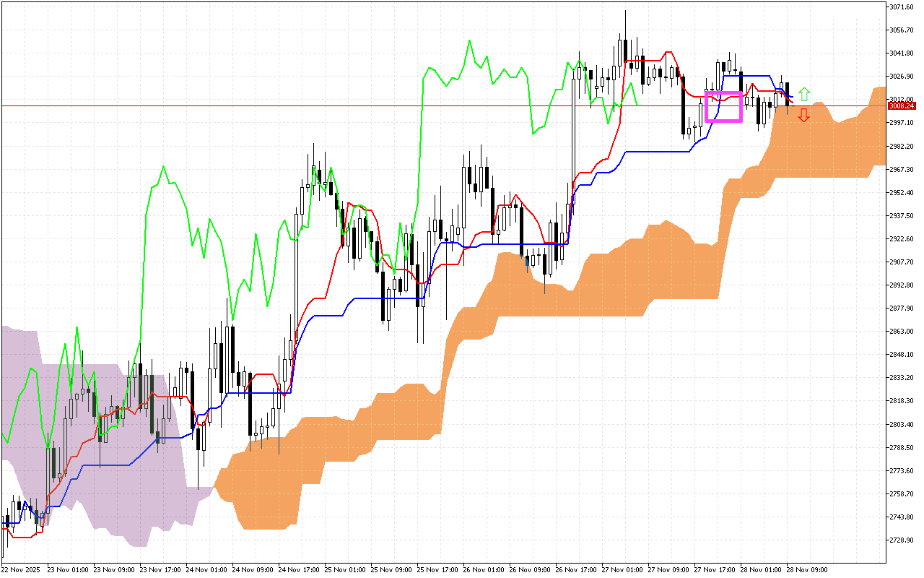Click the 26 Nov 01:00 axis label
This screenshot has width=924, height=578.
tap(484, 569)
